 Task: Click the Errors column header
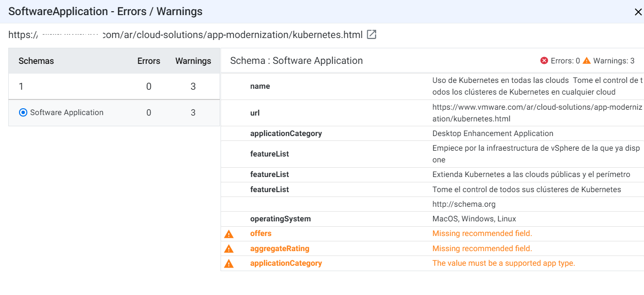coord(149,61)
